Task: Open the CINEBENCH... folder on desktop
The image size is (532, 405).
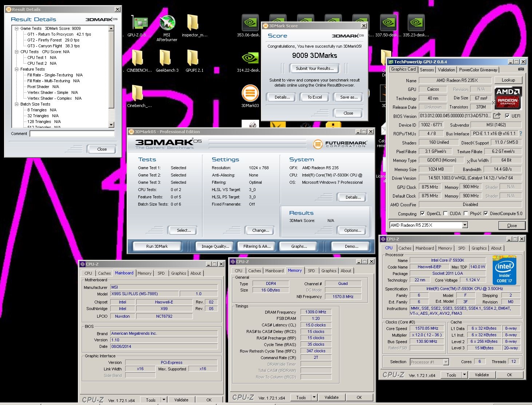Action: click(x=138, y=58)
